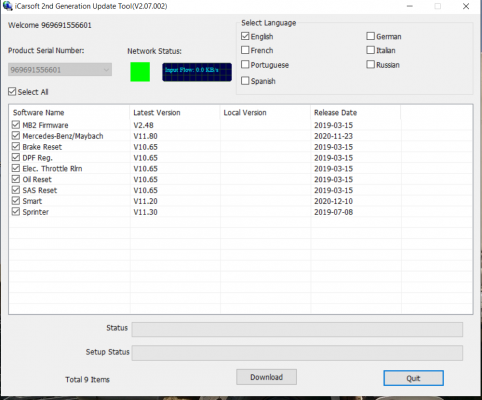This screenshot has height=400, width=482.
Task: Uncheck the Oil Reset item
Action: click(x=16, y=179)
